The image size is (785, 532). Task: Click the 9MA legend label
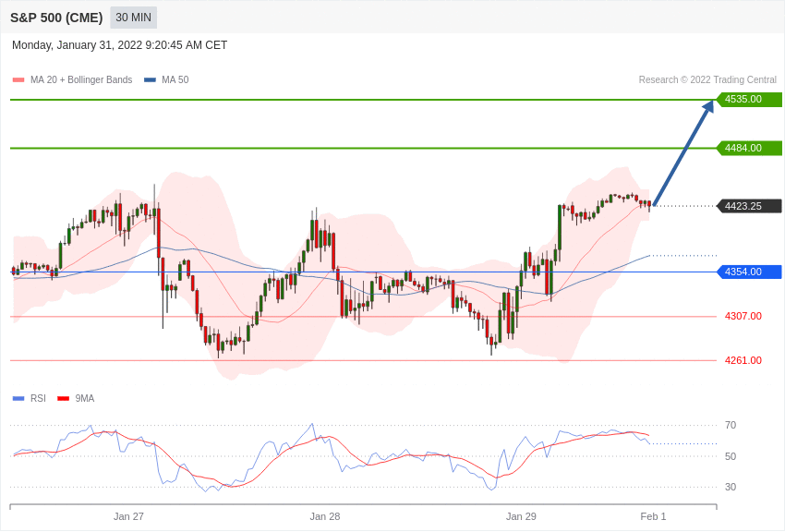pyautogui.click(x=85, y=398)
